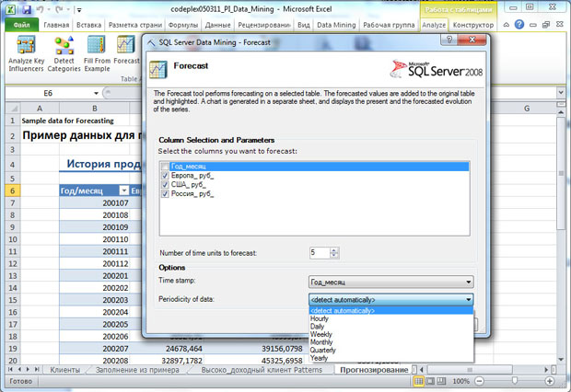Toggle the Год_месяц column checkbox

[x=165, y=167]
